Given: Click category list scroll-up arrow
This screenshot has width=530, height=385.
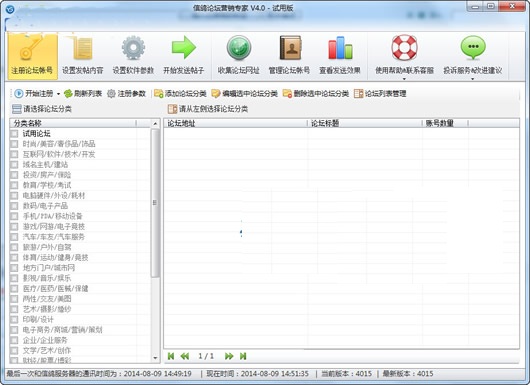Looking at the screenshot, I should [155, 124].
